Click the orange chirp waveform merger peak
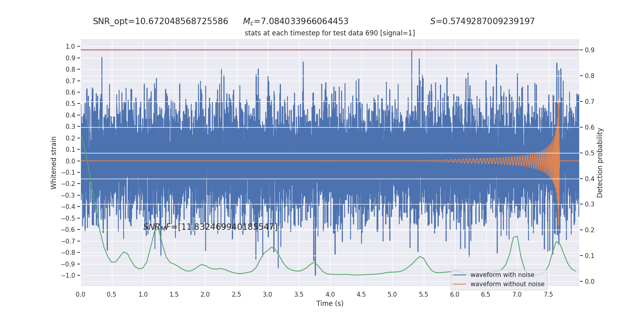Viewport: 644px width, 322px height. [x=559, y=100]
